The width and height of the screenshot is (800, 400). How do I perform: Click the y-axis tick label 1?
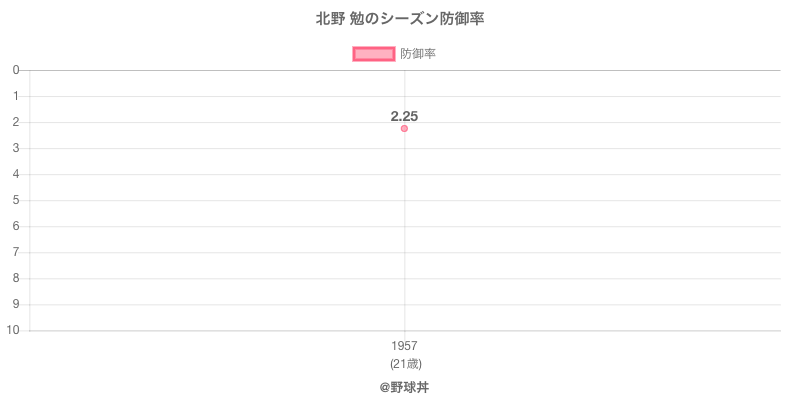(16, 96)
